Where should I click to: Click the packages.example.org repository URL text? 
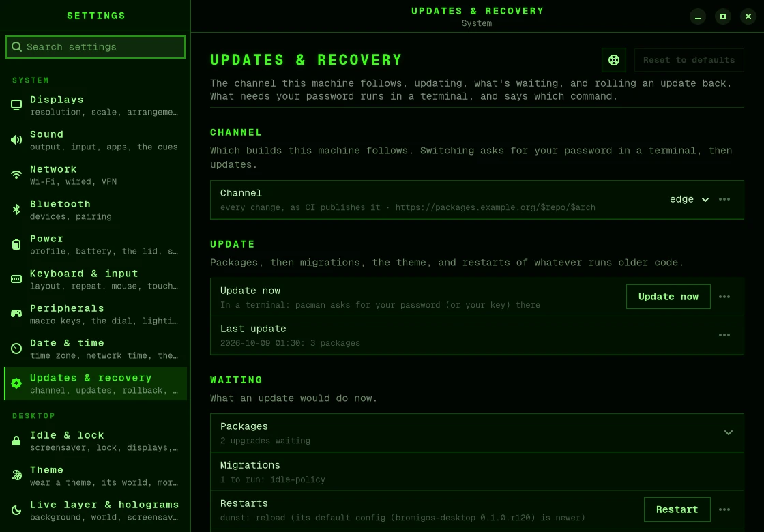click(495, 207)
